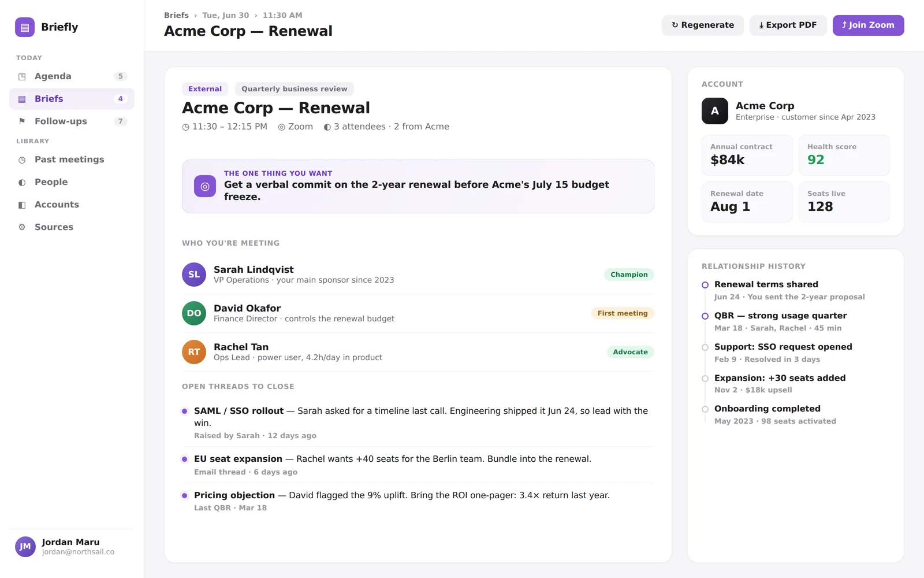
Task: Click the Follow-ups flag icon
Action: pos(22,121)
